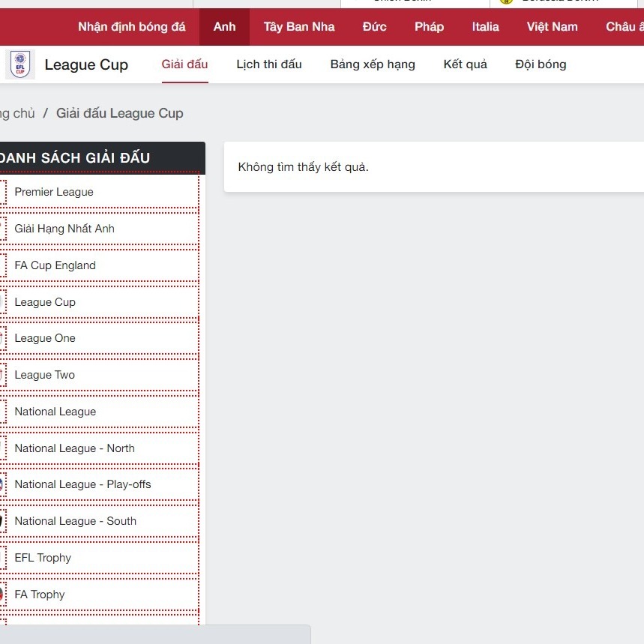
Task: Switch to Giải đấu tab
Action: 184,64
